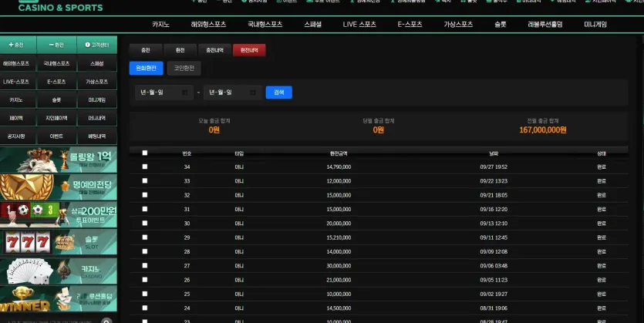Image resolution: width=644 pixels, height=323 pixels.
Task: Switch to the 충전내역 tab
Action: click(214, 50)
